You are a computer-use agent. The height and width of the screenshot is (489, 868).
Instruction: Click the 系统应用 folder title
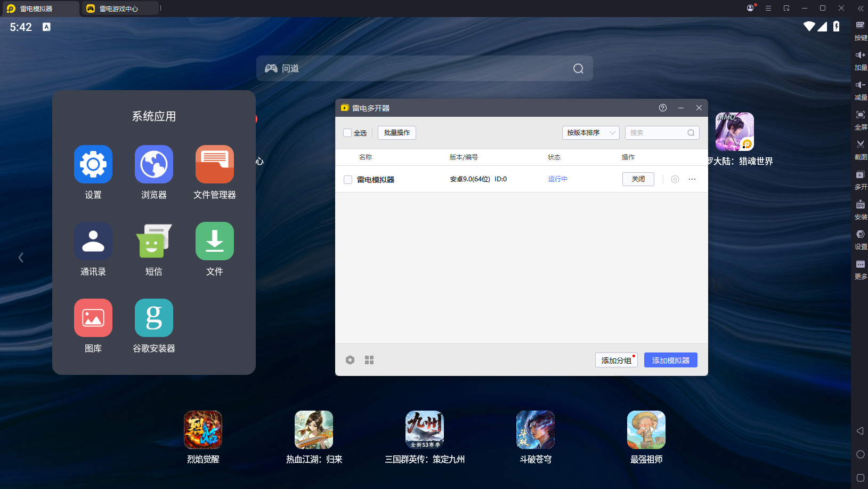point(154,116)
